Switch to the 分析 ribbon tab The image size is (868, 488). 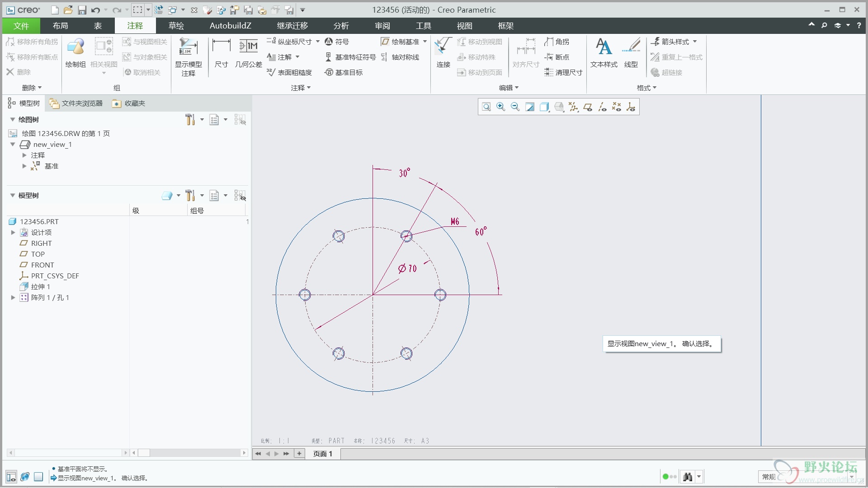pyautogui.click(x=341, y=26)
